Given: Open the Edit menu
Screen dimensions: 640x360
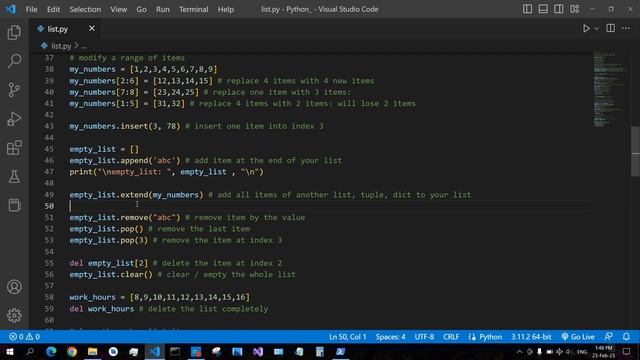Looking at the screenshot, I should click(x=53, y=9).
